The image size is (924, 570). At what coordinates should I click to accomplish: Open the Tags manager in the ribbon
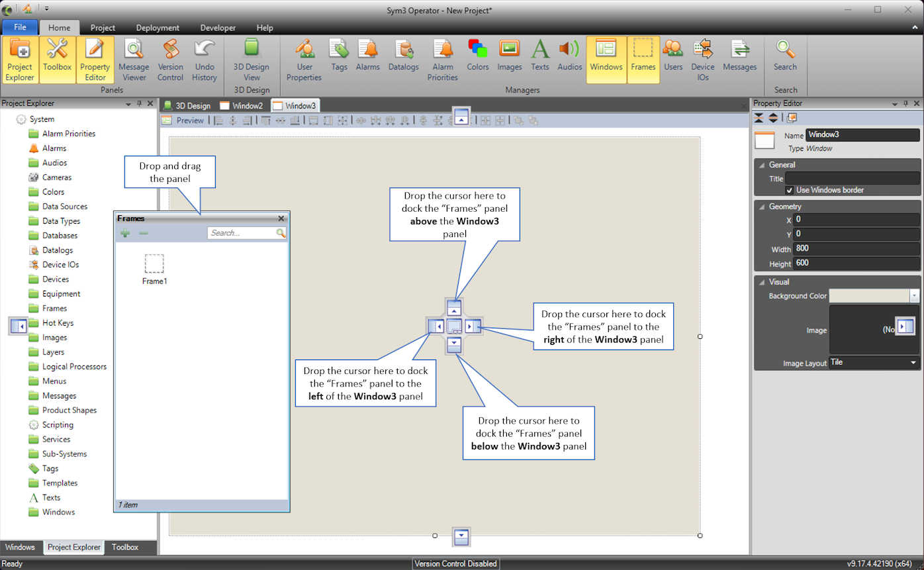(339, 56)
